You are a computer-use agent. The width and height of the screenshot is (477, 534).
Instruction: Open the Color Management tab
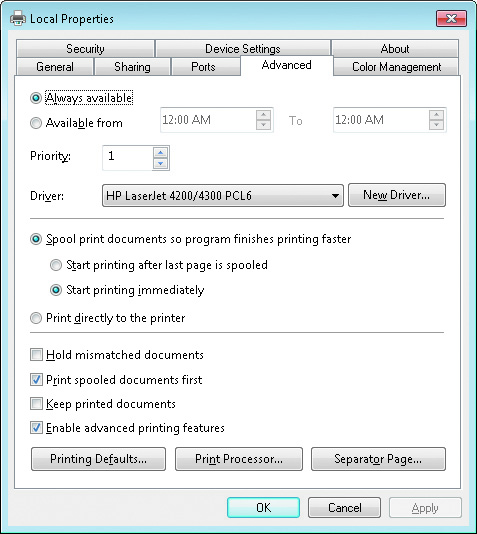(x=396, y=67)
